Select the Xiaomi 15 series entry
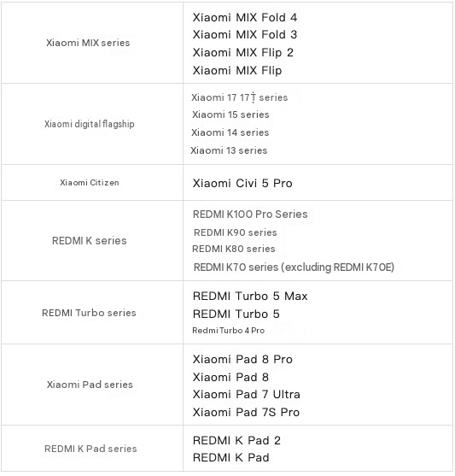Screen dimensions: 455x476 [230, 115]
